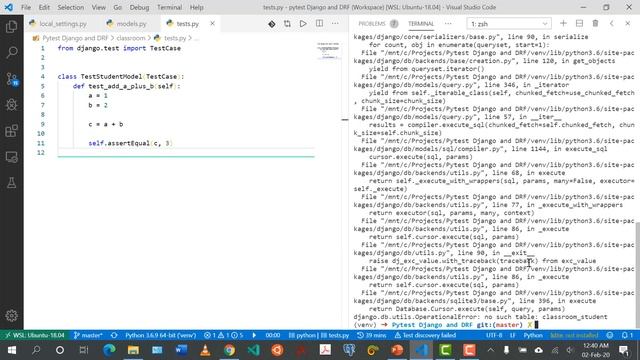Viewport: 640px width, 360px height.
Task: Open the Remote Explorer view
Action: click(11, 157)
